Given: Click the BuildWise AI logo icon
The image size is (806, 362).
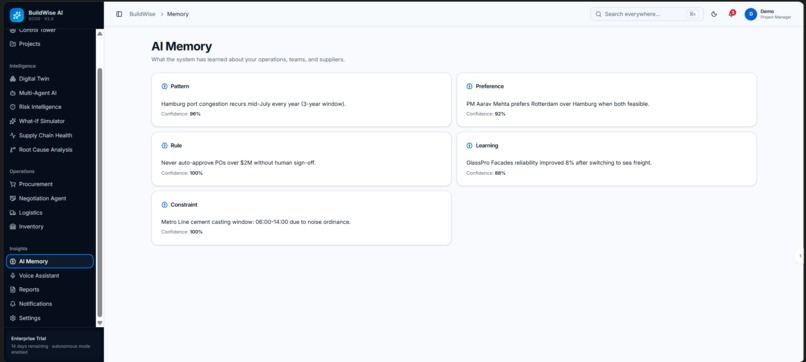Looking at the screenshot, I should 16,15.
